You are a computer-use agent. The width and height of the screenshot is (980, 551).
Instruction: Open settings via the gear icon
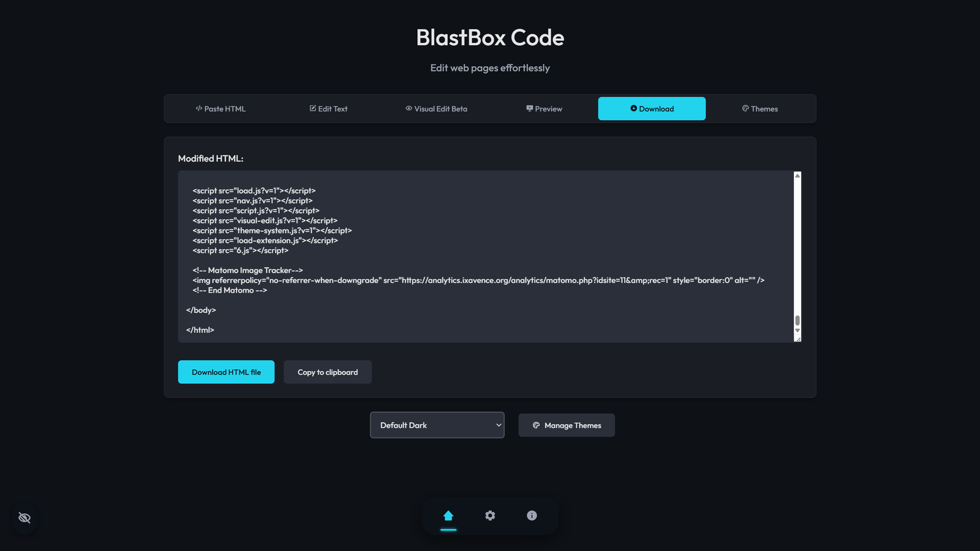pos(490,515)
